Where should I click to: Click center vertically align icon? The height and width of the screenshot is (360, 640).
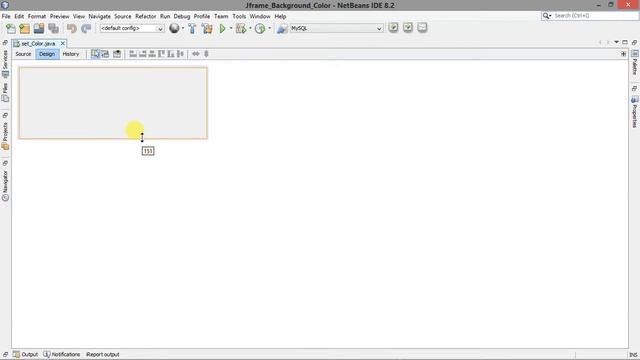(x=180, y=54)
